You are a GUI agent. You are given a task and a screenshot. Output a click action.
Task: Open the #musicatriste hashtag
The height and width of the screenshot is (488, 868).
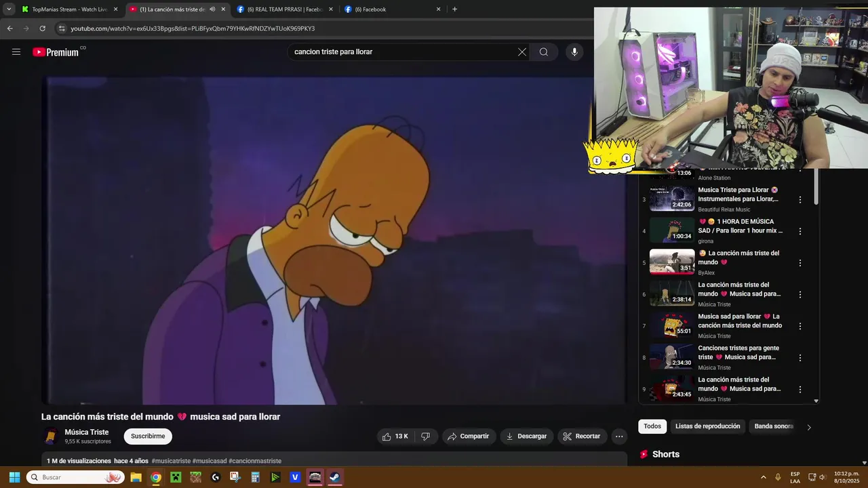coord(171,461)
